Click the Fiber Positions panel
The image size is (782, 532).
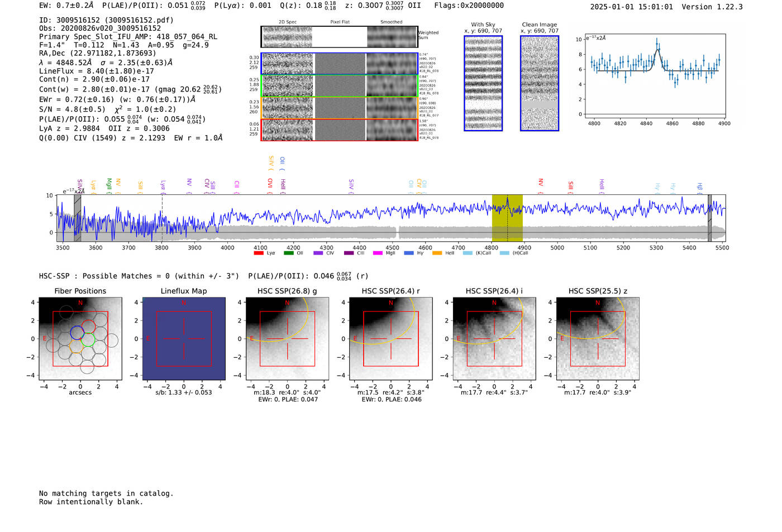click(80, 338)
